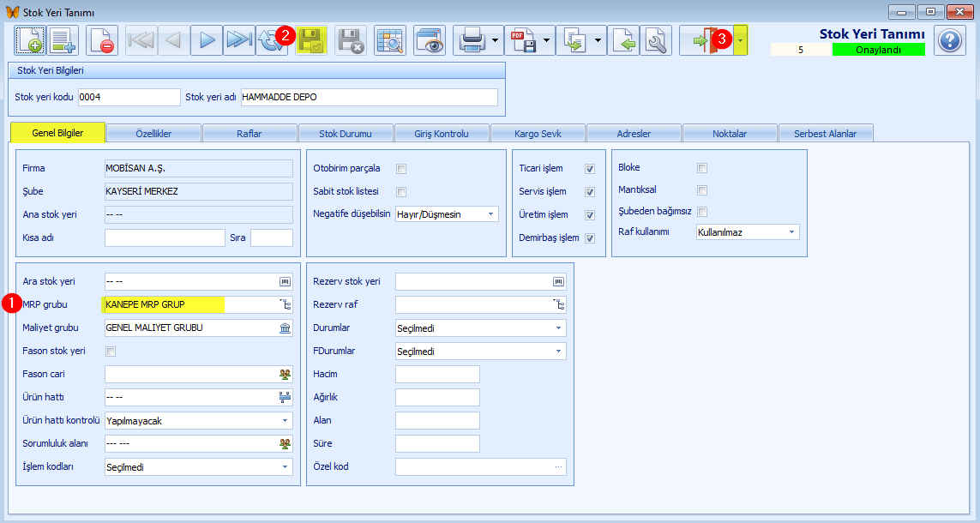
Task: Click the delete record icon
Action: coord(102,40)
